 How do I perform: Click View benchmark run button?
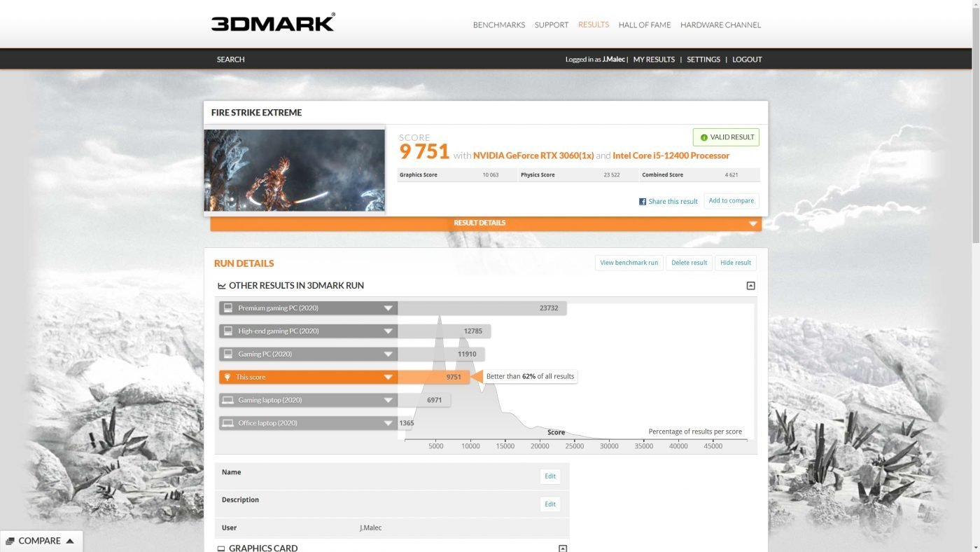[x=629, y=263]
